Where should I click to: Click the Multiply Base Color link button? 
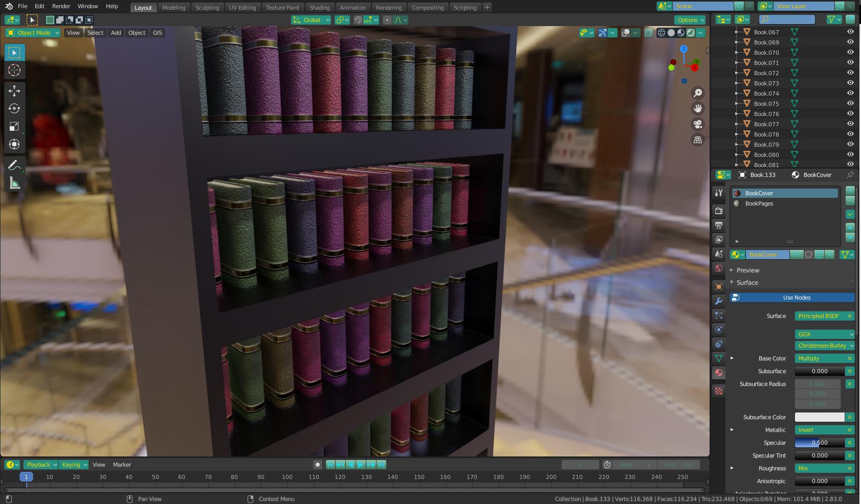click(x=825, y=358)
